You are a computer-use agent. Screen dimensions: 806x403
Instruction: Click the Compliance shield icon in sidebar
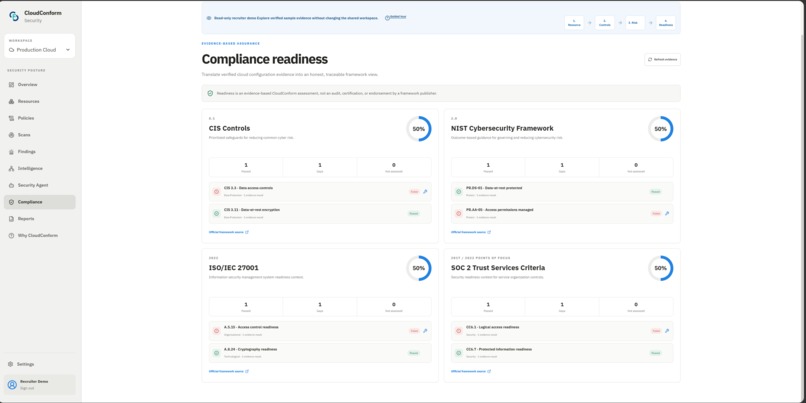[11, 202]
